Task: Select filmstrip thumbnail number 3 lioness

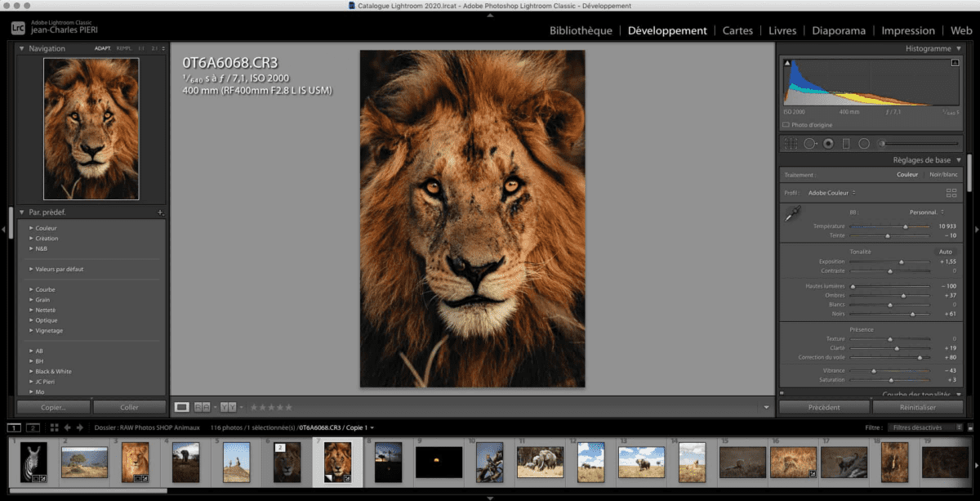Action: click(136, 462)
